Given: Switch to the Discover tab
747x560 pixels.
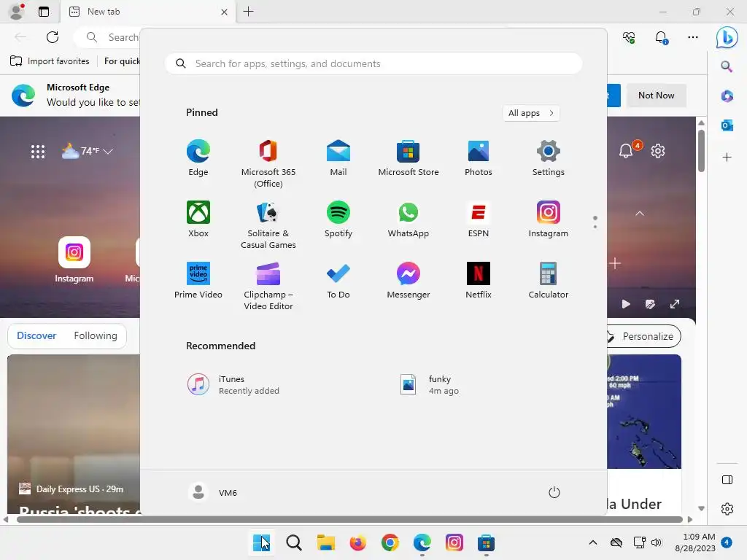Looking at the screenshot, I should coord(36,335).
